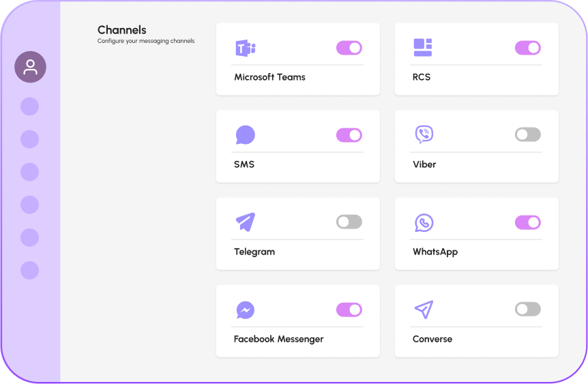Open the user profile avatar in sidebar
This screenshot has width=588, height=384.
pos(31,67)
